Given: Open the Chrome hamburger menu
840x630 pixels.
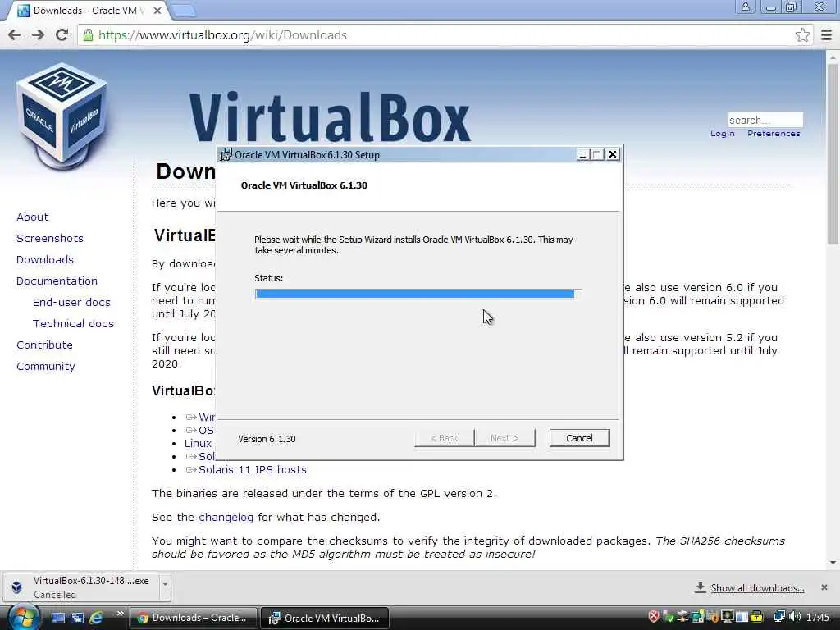Looking at the screenshot, I should [x=827, y=35].
